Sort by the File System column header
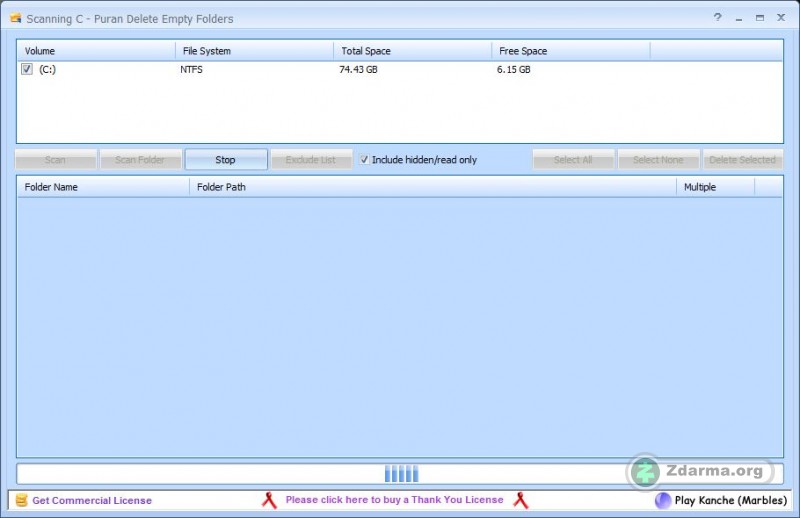 [x=255, y=51]
